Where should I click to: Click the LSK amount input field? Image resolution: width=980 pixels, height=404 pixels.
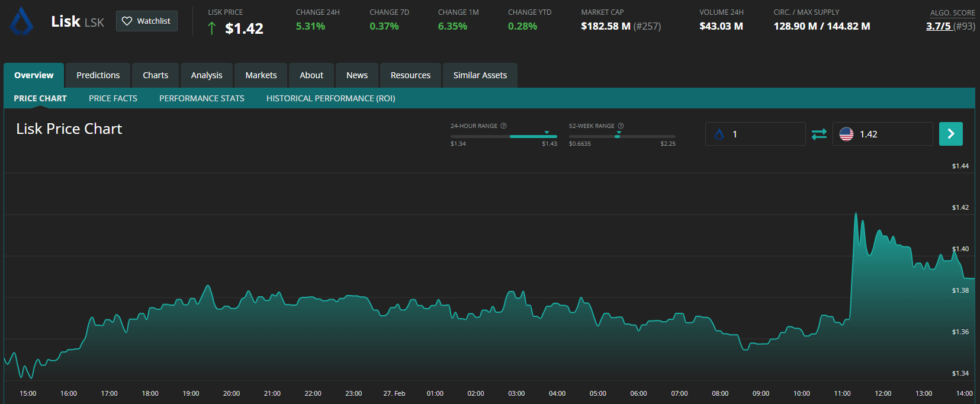pos(764,134)
